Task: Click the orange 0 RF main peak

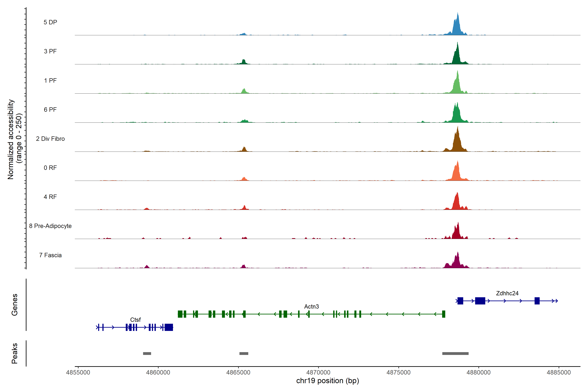Action: [457, 172]
